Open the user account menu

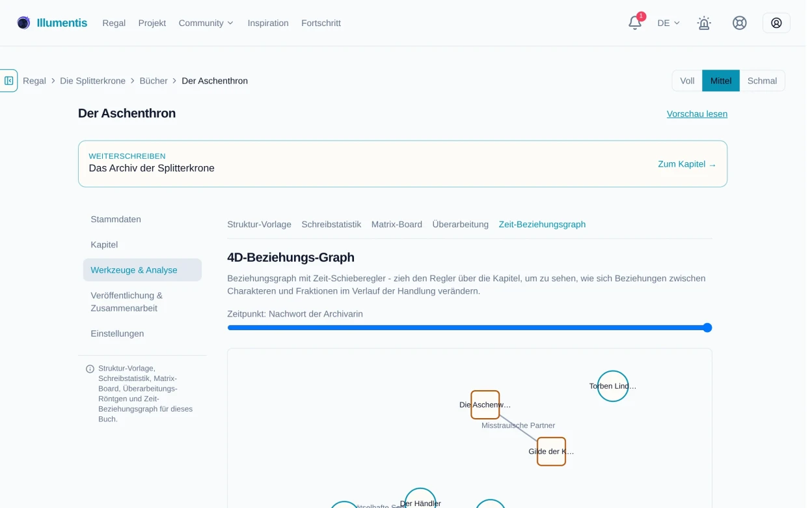[776, 23]
